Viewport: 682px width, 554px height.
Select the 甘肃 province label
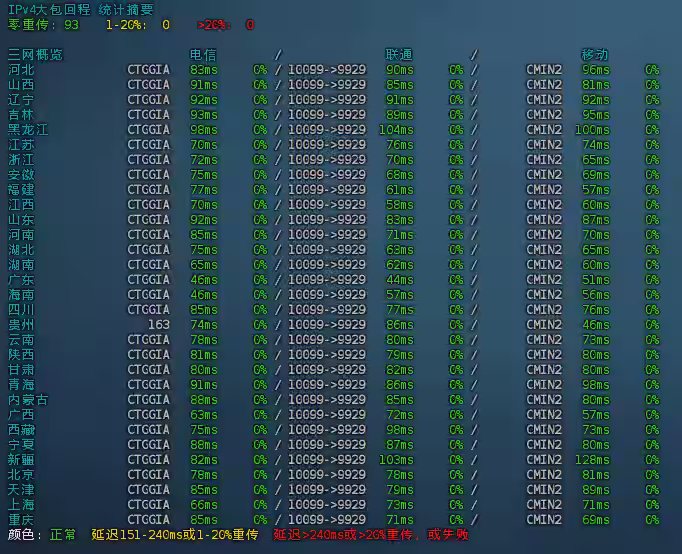[x=21, y=370]
